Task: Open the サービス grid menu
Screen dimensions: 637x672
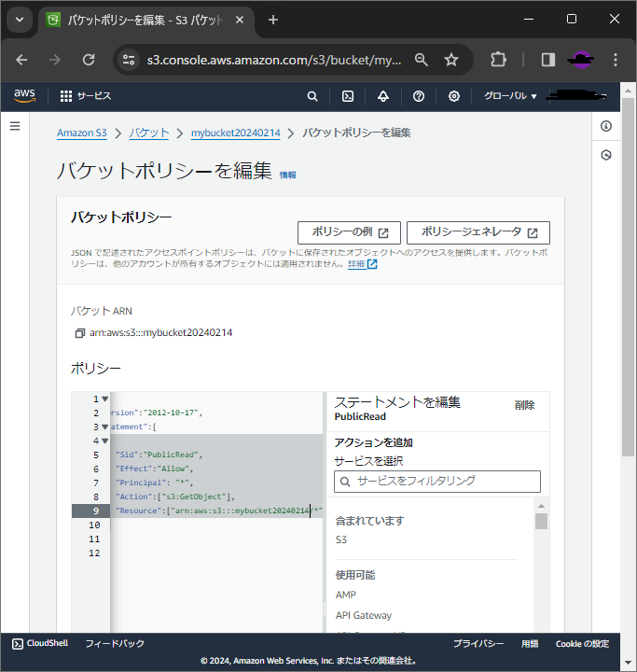Action: (x=85, y=96)
